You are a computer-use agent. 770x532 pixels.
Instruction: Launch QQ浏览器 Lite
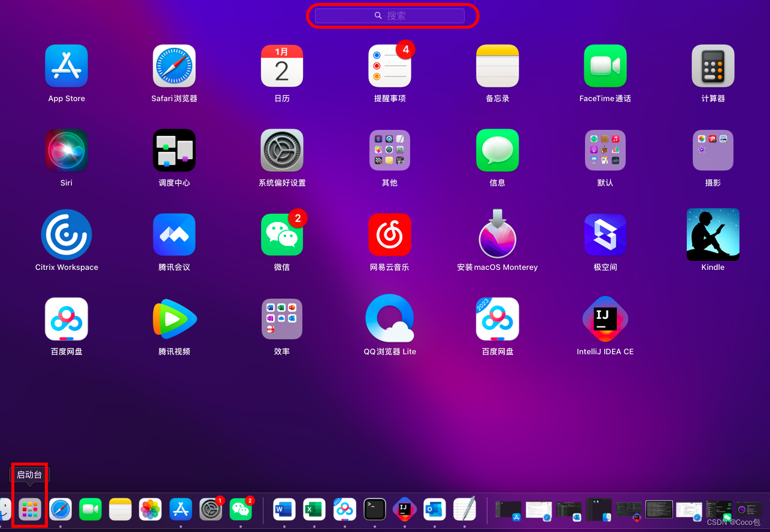[390, 319]
